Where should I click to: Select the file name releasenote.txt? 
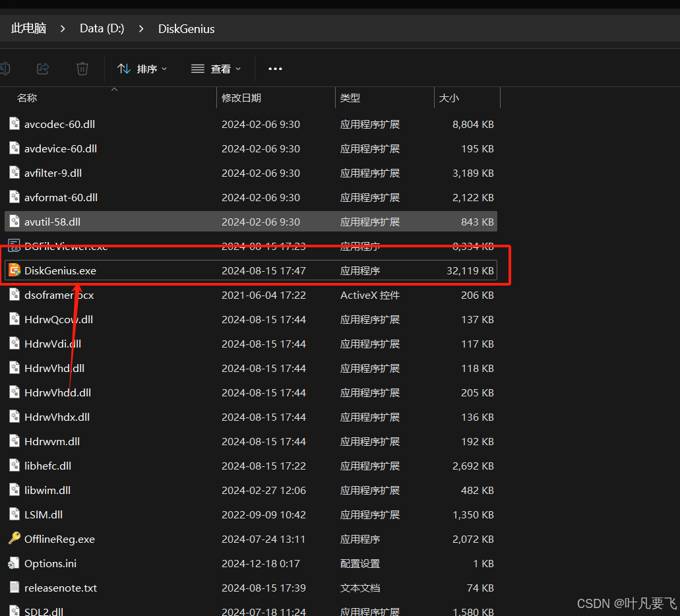click(61, 588)
